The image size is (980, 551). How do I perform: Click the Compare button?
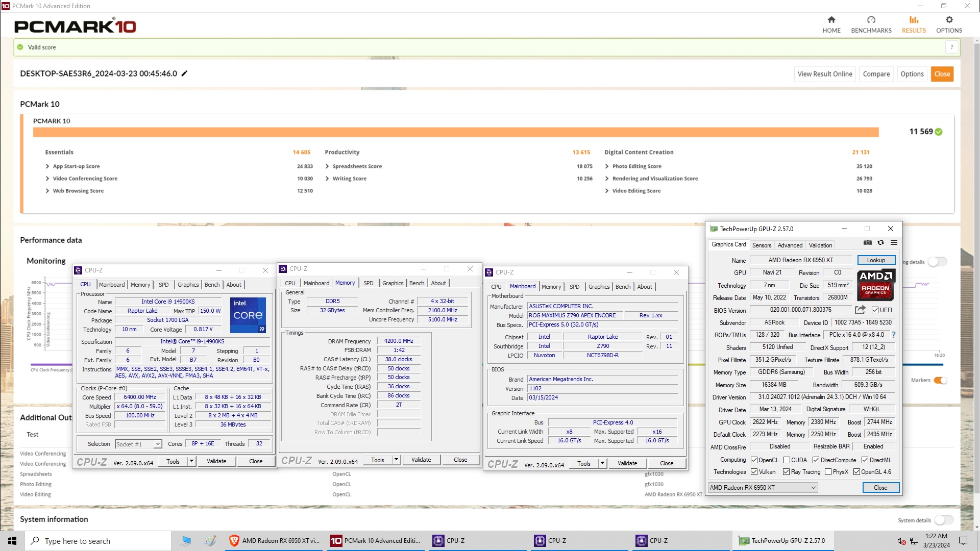(x=876, y=74)
